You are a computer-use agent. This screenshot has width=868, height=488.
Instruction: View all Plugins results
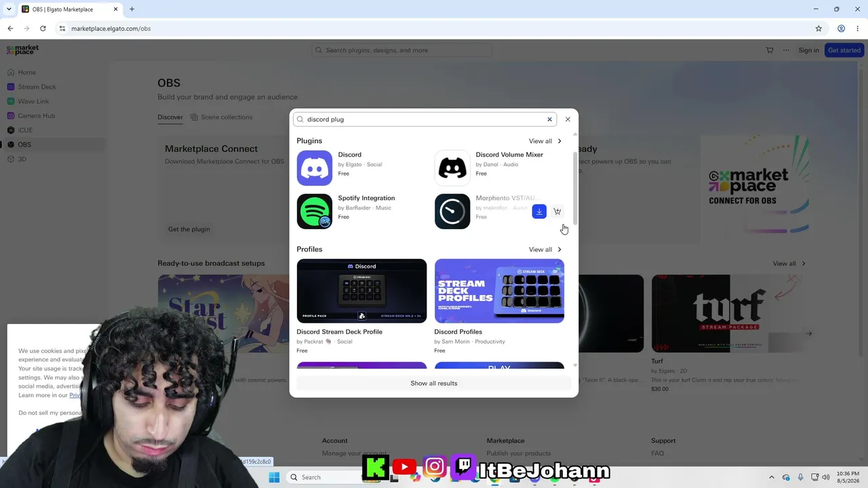[545, 141]
